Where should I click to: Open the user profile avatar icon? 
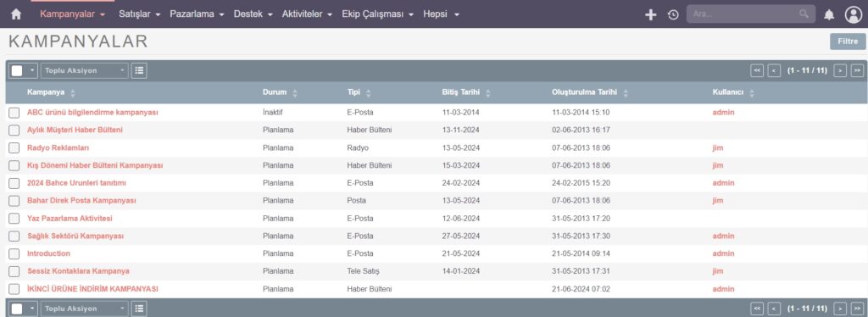[x=854, y=14]
